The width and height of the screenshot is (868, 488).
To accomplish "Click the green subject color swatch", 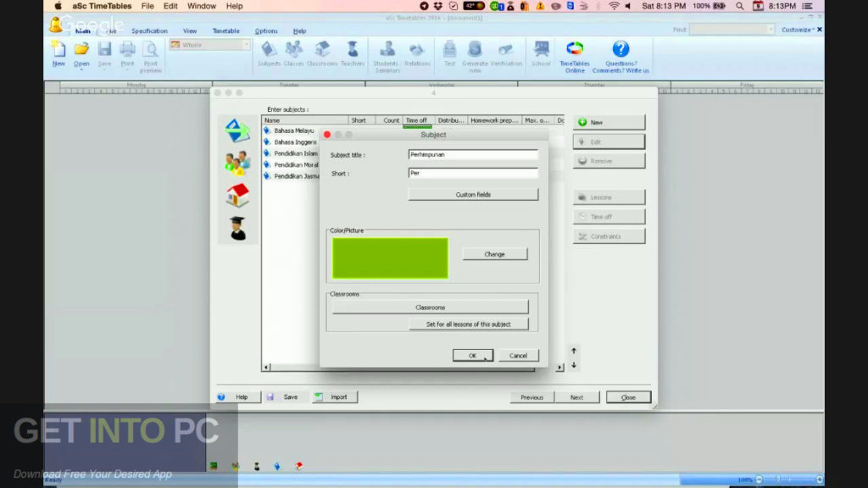I will pyautogui.click(x=390, y=258).
